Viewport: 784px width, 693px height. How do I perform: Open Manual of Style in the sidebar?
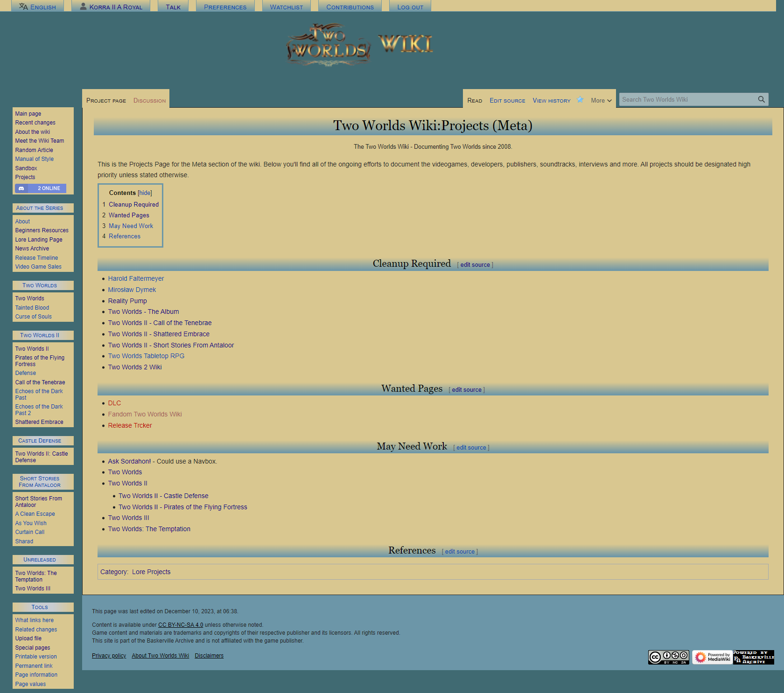pos(34,159)
